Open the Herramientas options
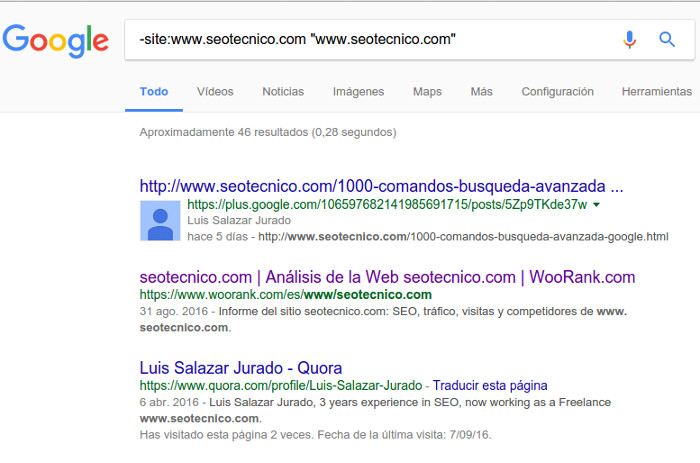 (x=657, y=92)
